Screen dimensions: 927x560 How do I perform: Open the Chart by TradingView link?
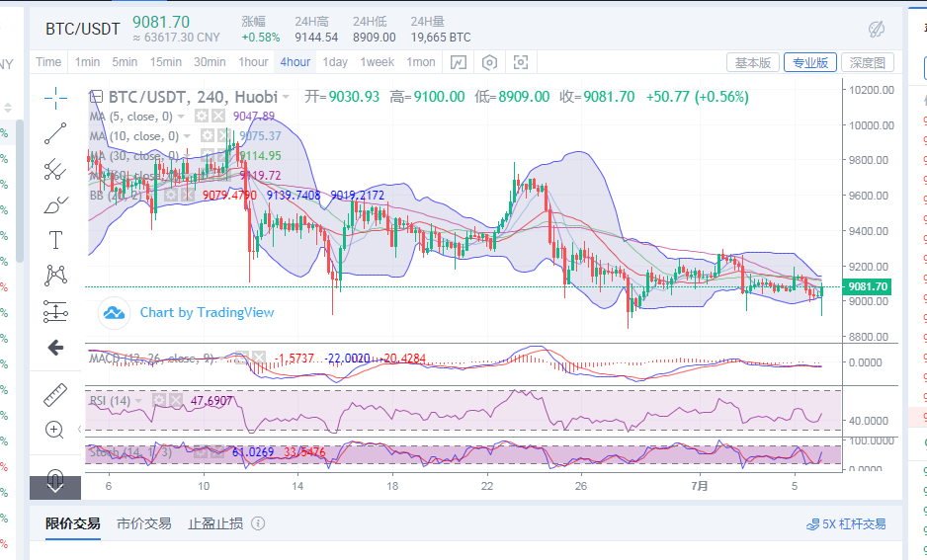tap(207, 312)
